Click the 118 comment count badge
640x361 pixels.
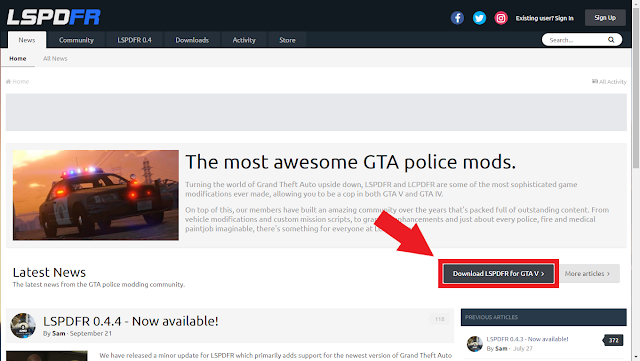click(440, 319)
